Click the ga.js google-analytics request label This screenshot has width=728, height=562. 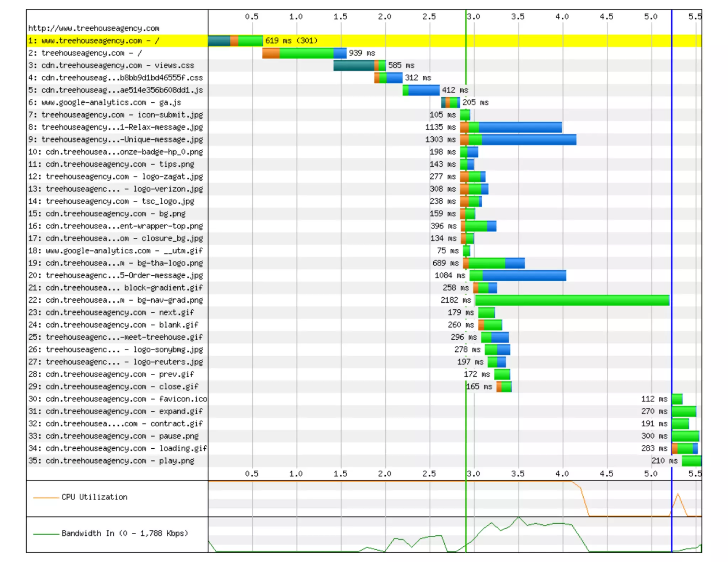pyautogui.click(x=105, y=102)
